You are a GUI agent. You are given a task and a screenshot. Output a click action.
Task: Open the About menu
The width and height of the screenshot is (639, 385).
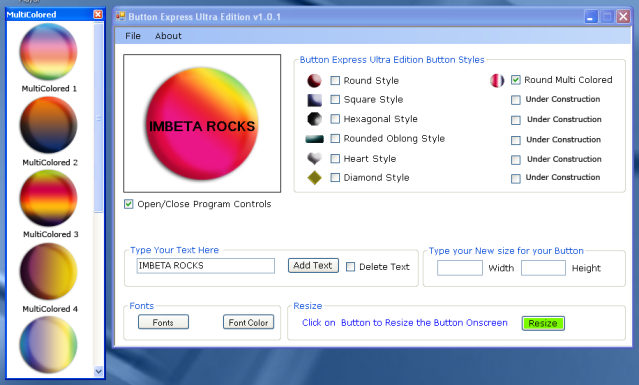pos(168,36)
